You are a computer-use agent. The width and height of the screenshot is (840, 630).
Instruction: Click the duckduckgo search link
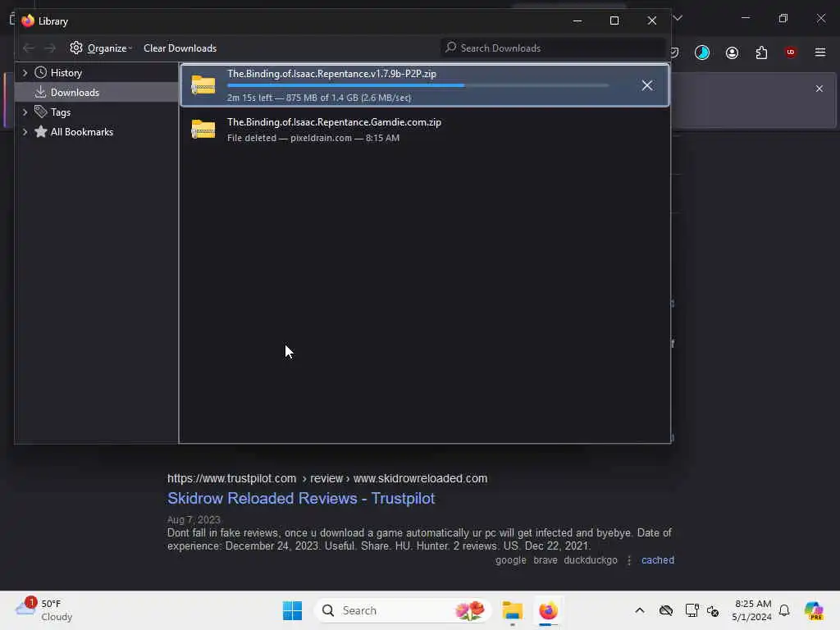pos(591,559)
